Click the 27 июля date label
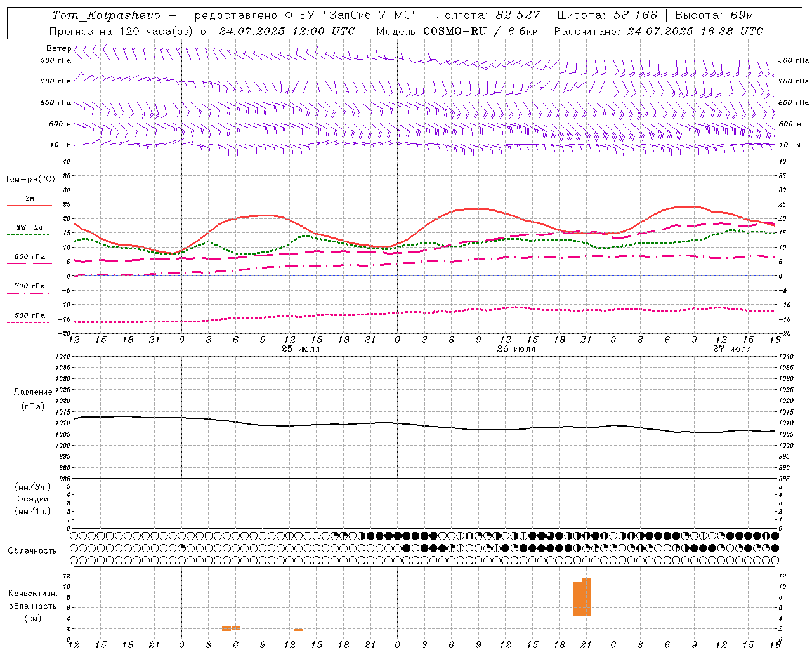 (731, 349)
